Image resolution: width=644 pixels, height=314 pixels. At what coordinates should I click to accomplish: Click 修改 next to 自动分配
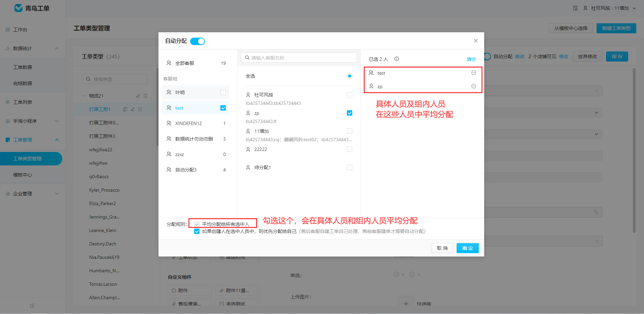[x=520, y=56]
